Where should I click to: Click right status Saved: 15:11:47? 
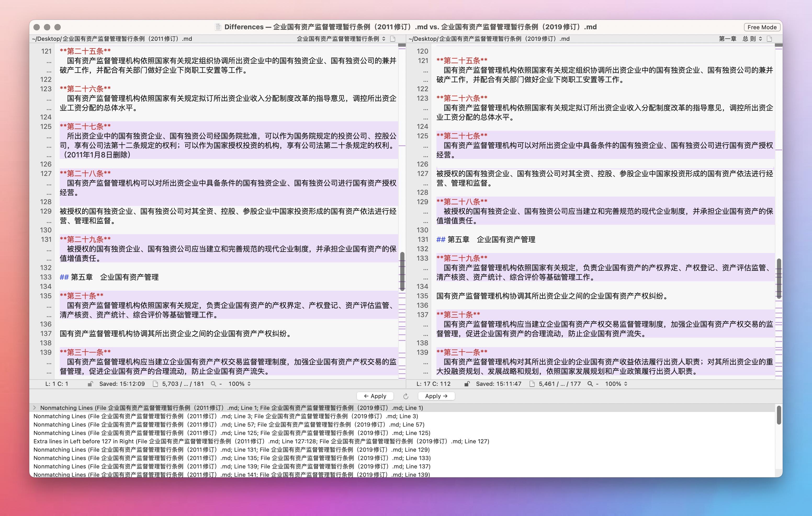(498, 384)
